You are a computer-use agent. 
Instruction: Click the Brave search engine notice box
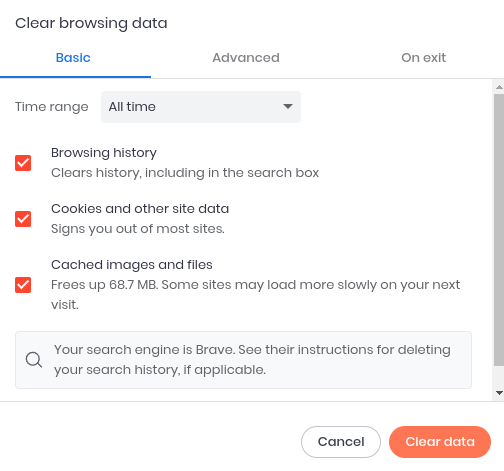click(x=243, y=360)
